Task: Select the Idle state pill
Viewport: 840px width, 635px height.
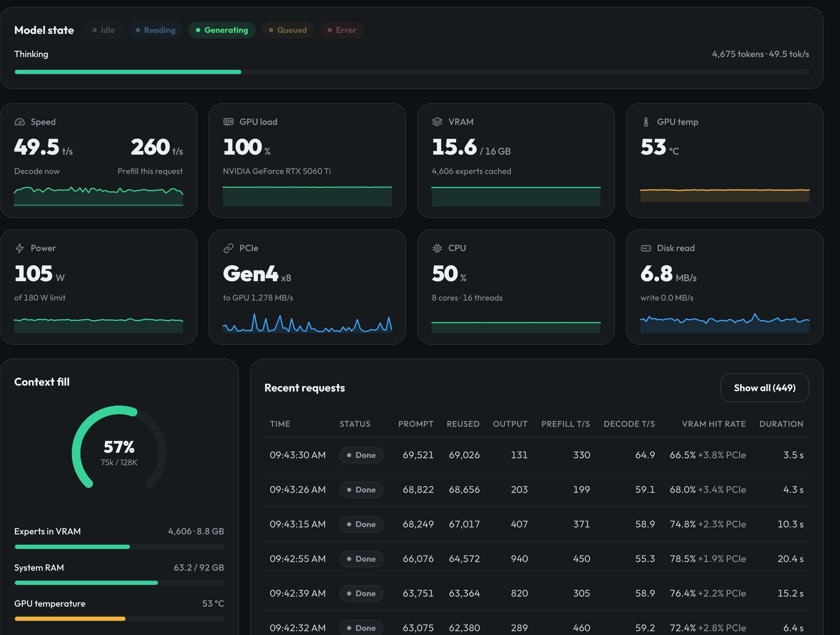Action: tap(104, 30)
